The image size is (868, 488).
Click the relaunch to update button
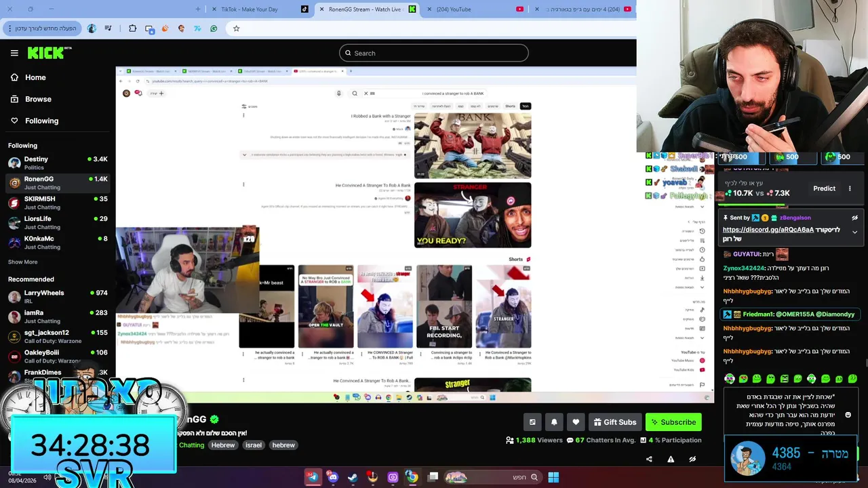(42, 28)
